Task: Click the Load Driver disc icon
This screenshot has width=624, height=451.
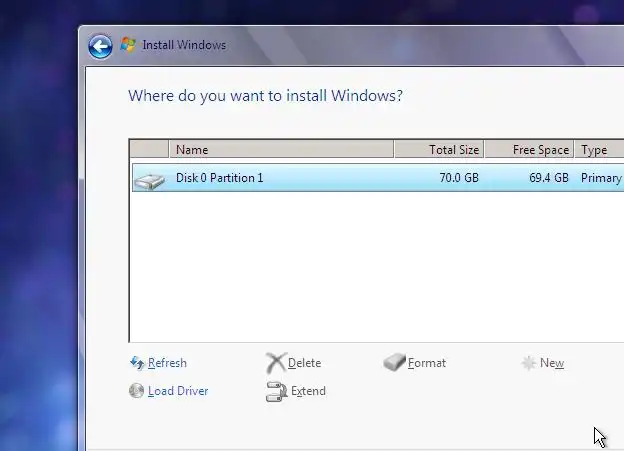Action: 136,390
